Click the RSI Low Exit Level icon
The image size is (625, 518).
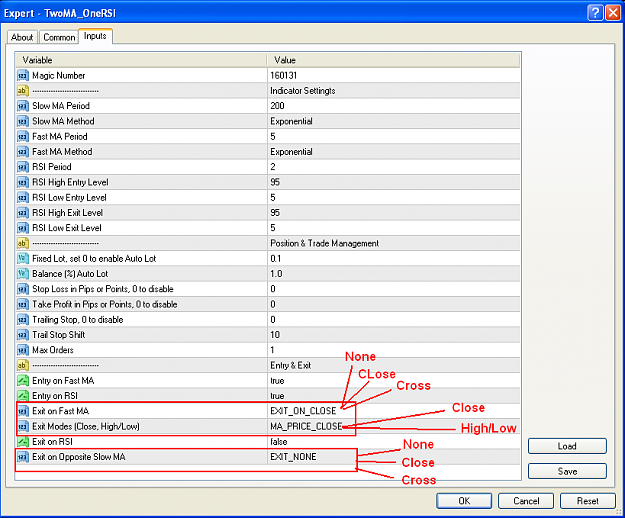click(23, 228)
